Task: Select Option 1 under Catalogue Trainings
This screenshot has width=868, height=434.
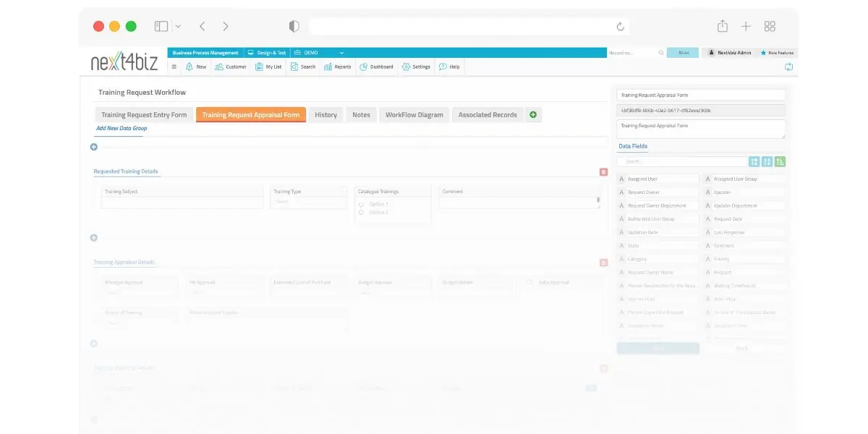Action: (x=361, y=205)
